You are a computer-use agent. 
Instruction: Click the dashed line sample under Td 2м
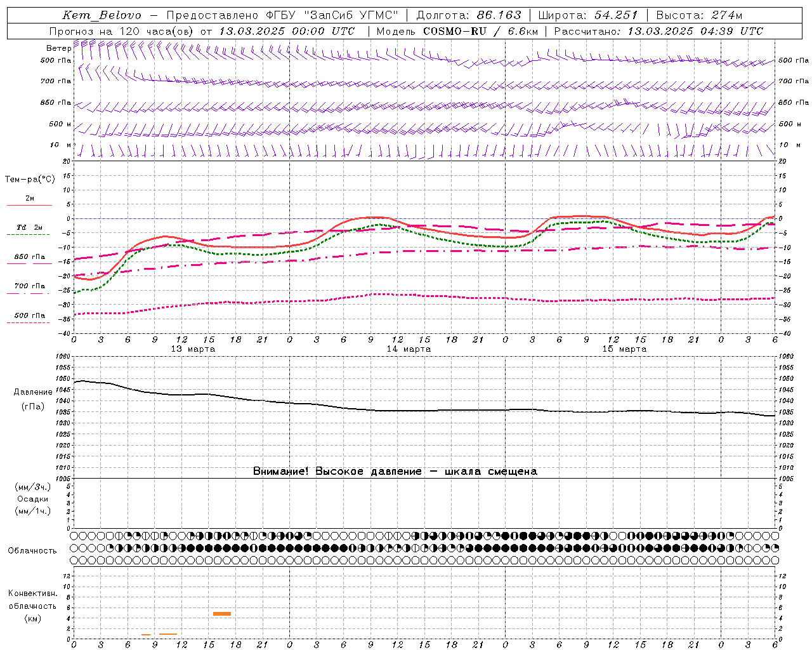28,234
